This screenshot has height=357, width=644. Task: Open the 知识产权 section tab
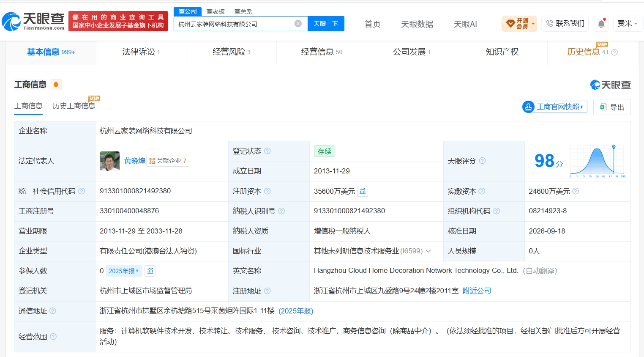(502, 52)
